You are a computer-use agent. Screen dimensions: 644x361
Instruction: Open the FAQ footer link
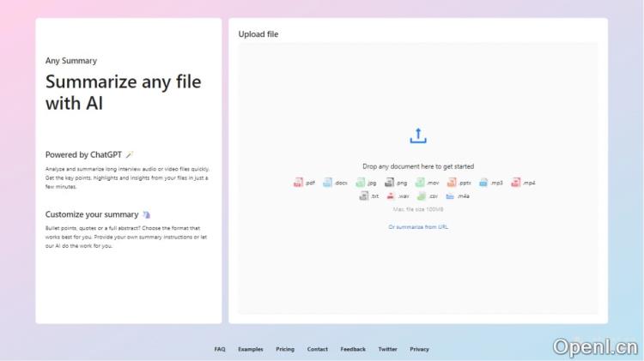220,349
